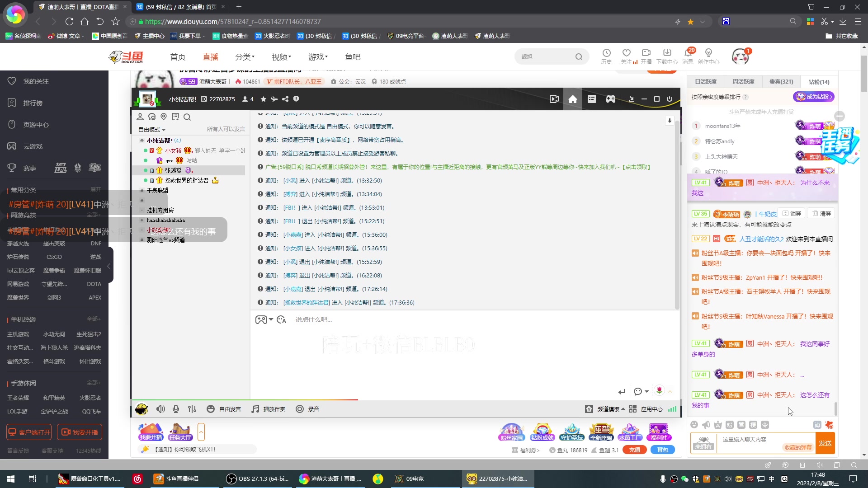Open the video play icon in the YY header
Screen dimensions: 868x488
pos(554,99)
